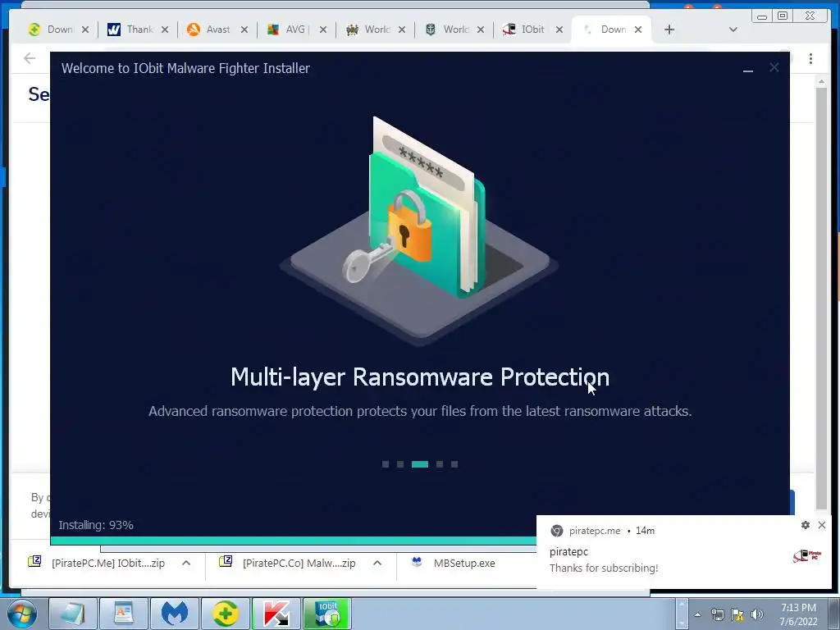Select the second slide indicator dot
This screenshot has height=630, width=840.
(x=400, y=464)
